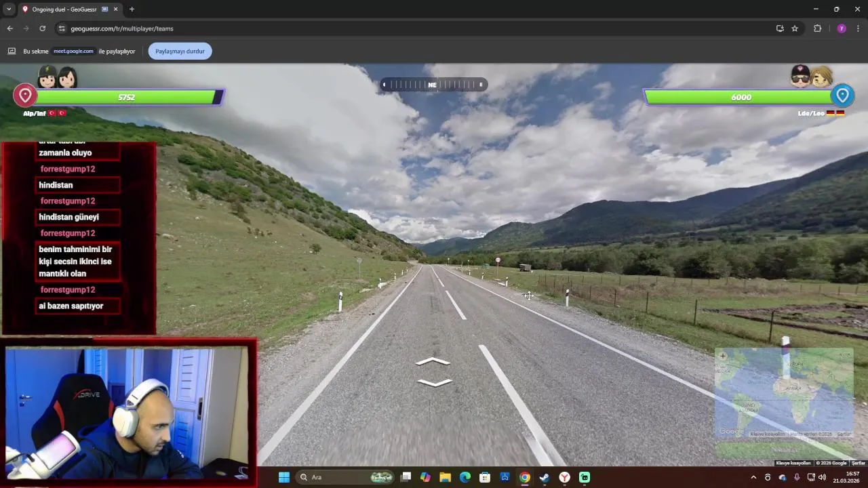This screenshot has width=868, height=488.
Task: Open Google Chrome from the taskbar
Action: tap(525, 477)
